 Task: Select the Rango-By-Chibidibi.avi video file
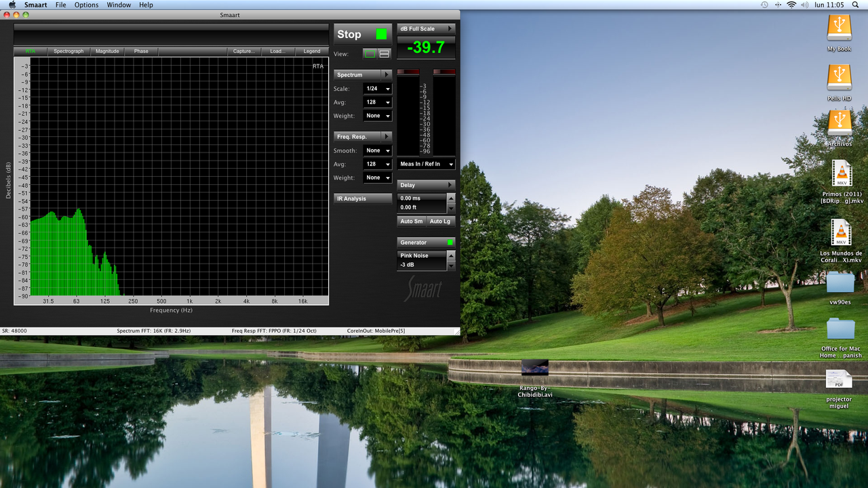pos(535,367)
